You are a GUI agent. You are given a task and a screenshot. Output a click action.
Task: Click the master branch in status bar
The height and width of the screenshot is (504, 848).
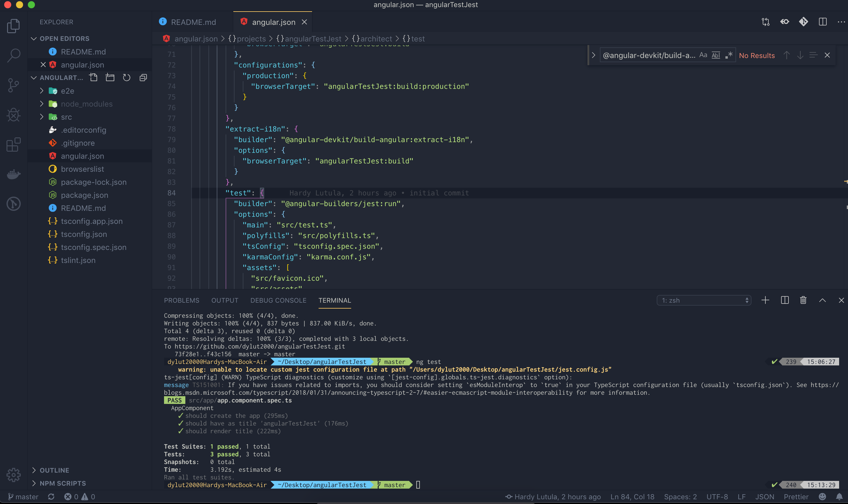tap(23, 497)
